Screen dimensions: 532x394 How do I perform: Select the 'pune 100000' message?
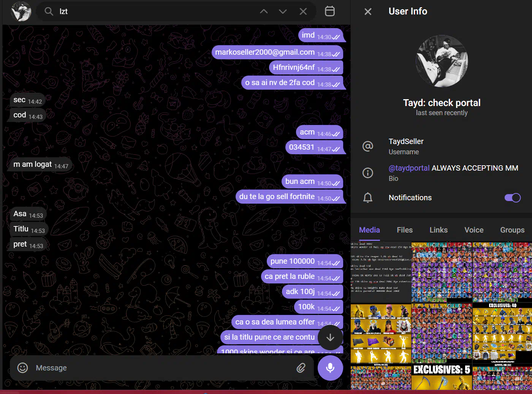pos(305,261)
